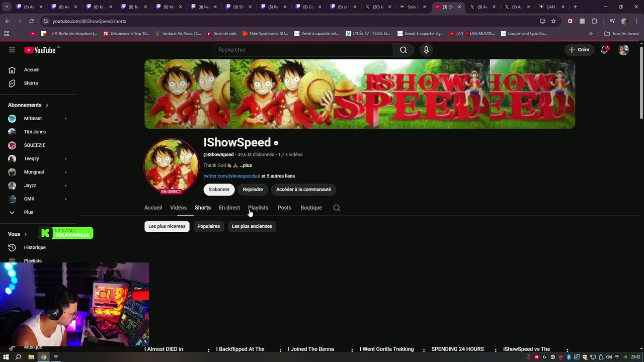
Task: Click Accéder à la communauté button
Action: pos(303,190)
